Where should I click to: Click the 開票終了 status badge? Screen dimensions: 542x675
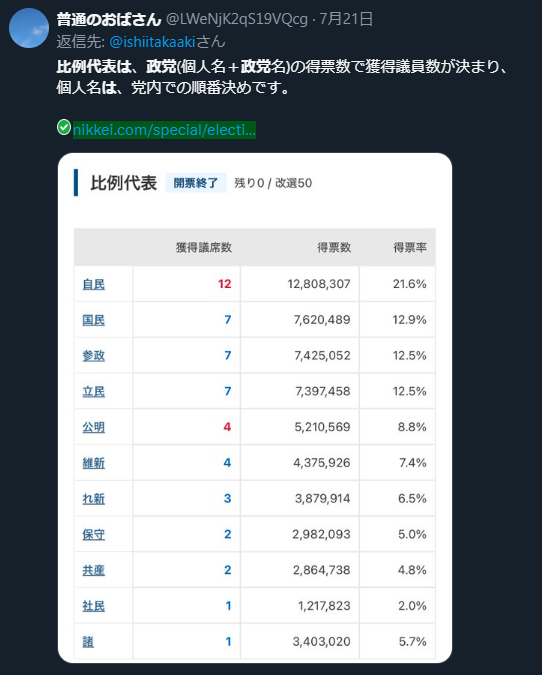(196, 183)
